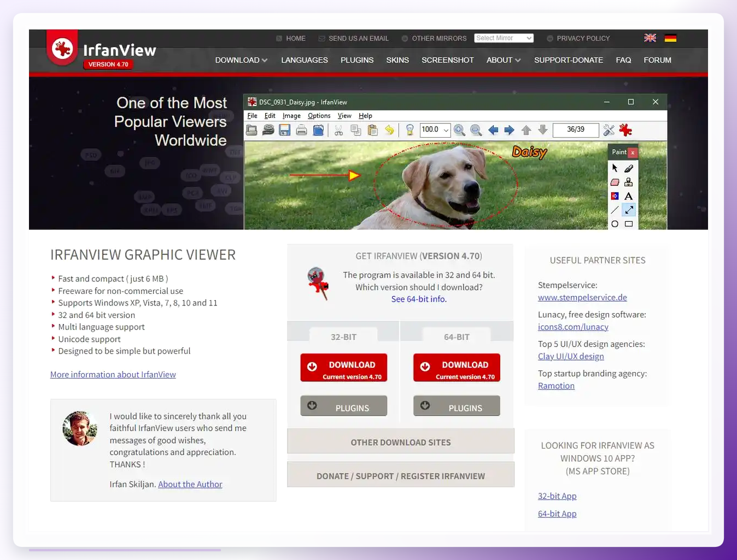Screen dimensions: 737x560
Task: Open the SKINS navigation item
Action: [x=397, y=60]
